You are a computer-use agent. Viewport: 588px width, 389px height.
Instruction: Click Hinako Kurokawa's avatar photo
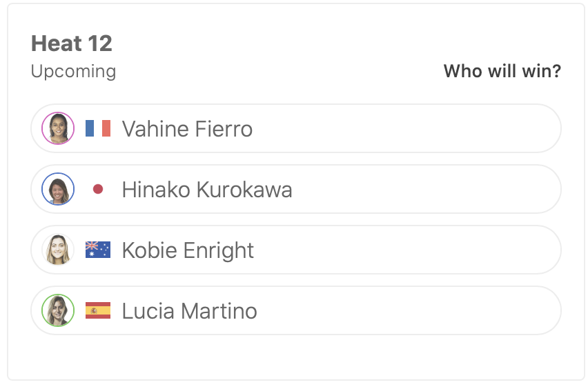tap(58, 189)
